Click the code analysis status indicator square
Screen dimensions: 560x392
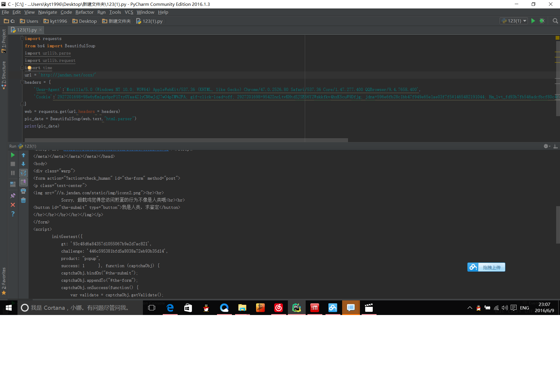coord(557,38)
